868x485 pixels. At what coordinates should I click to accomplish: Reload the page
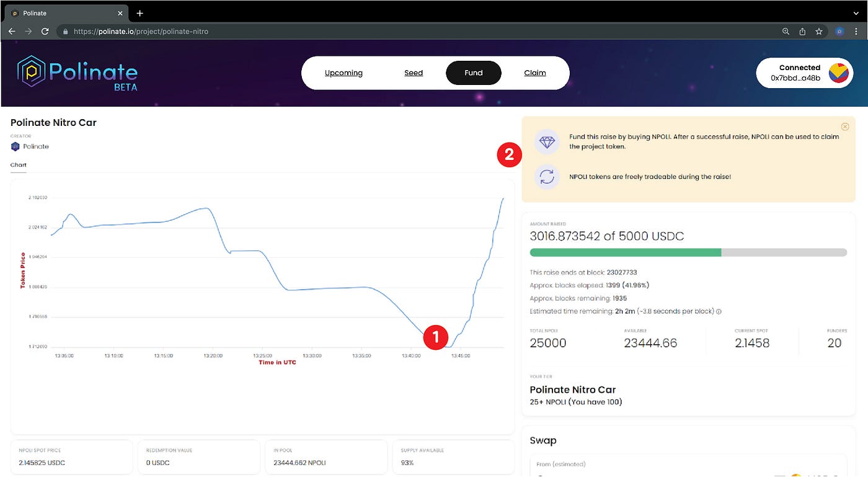click(45, 31)
